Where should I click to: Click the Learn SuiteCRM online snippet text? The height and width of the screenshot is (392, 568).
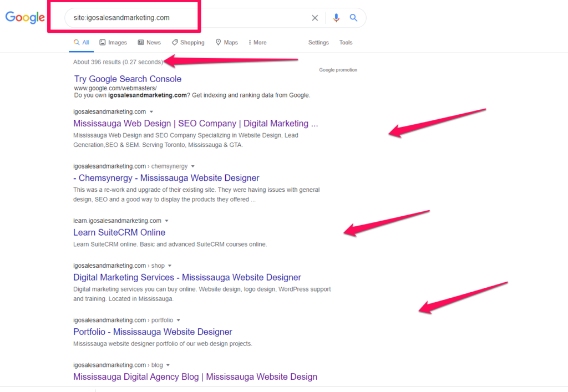pyautogui.click(x=170, y=245)
